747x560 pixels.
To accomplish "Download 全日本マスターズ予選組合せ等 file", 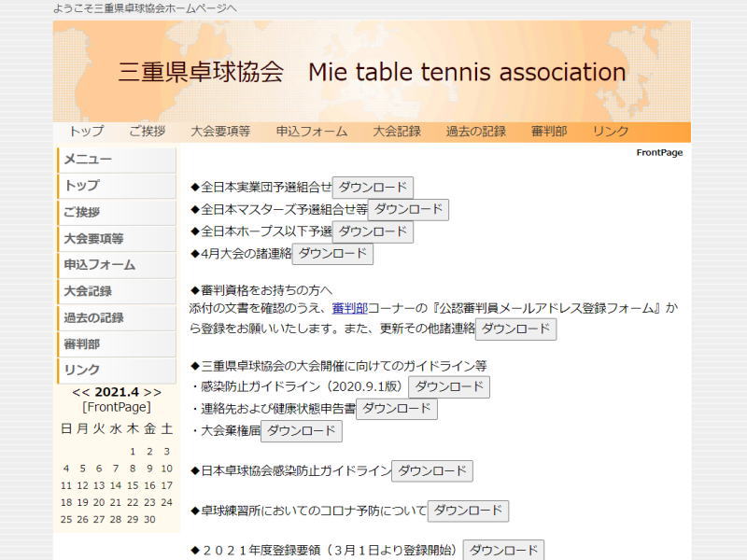I will [x=408, y=209].
